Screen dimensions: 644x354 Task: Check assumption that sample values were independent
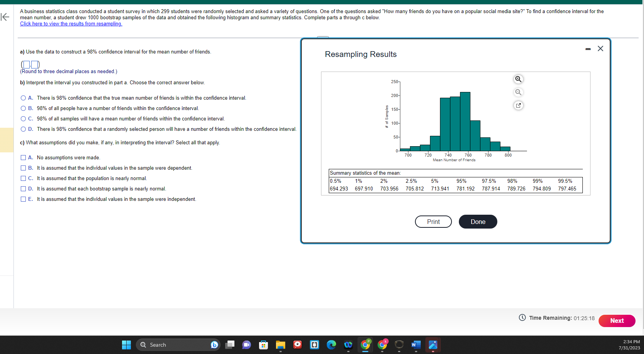23,199
